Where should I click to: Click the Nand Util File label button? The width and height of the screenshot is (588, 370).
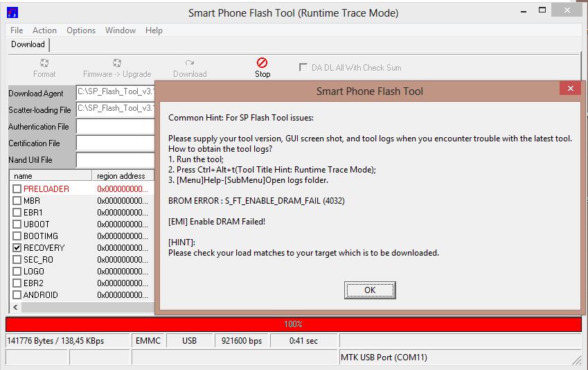coord(42,159)
